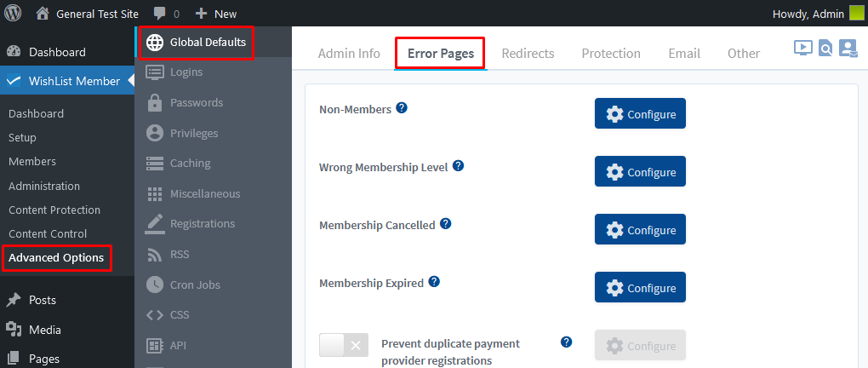Click help icon beside duplicate registrations

pos(566,342)
